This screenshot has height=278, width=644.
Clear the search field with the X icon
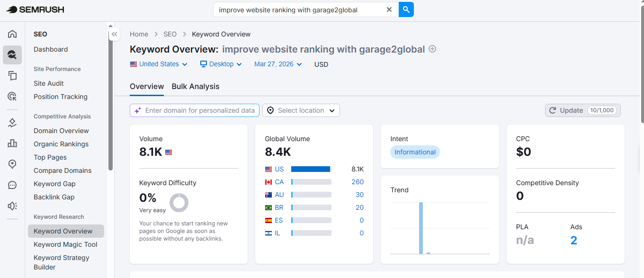(389, 9)
